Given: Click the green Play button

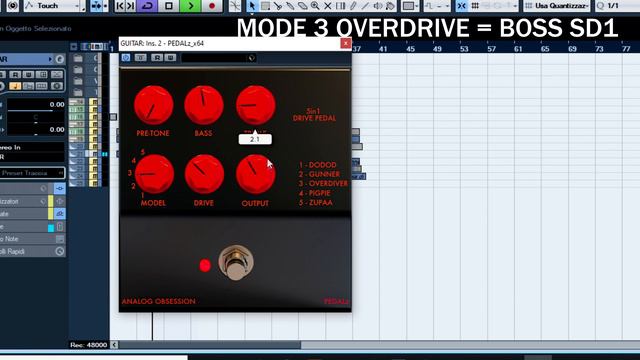Looking at the screenshot, I should click(190, 6).
